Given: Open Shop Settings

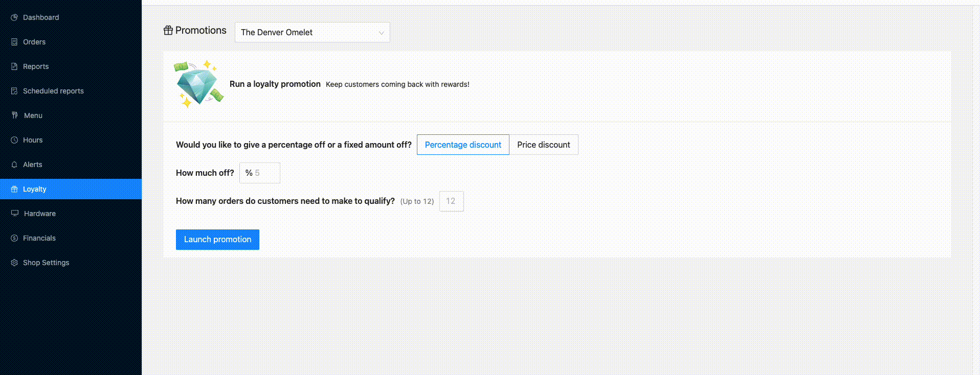Looking at the screenshot, I should pos(71,263).
